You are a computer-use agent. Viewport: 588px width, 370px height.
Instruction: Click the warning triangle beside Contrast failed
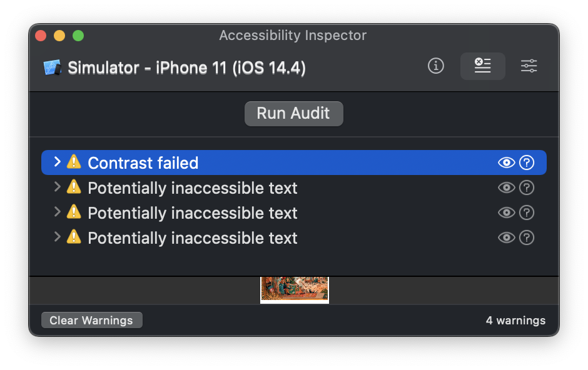[73, 162]
